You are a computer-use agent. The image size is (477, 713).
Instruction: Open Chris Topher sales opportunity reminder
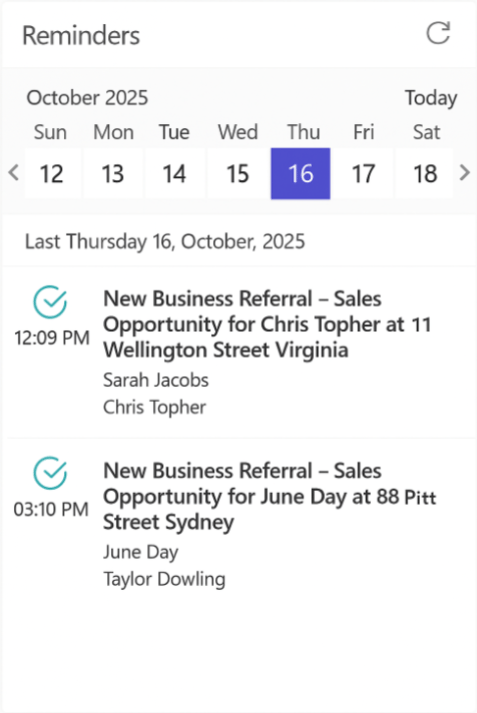pos(267,325)
